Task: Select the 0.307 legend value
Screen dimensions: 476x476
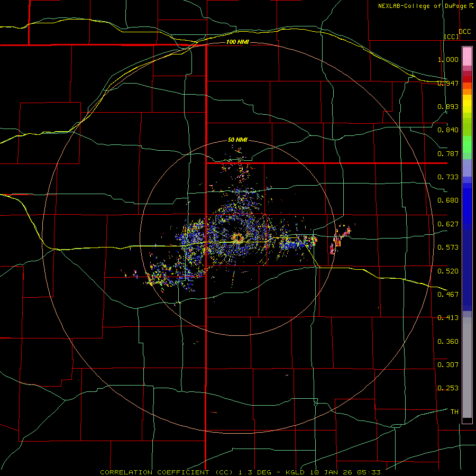Action: (x=448, y=365)
